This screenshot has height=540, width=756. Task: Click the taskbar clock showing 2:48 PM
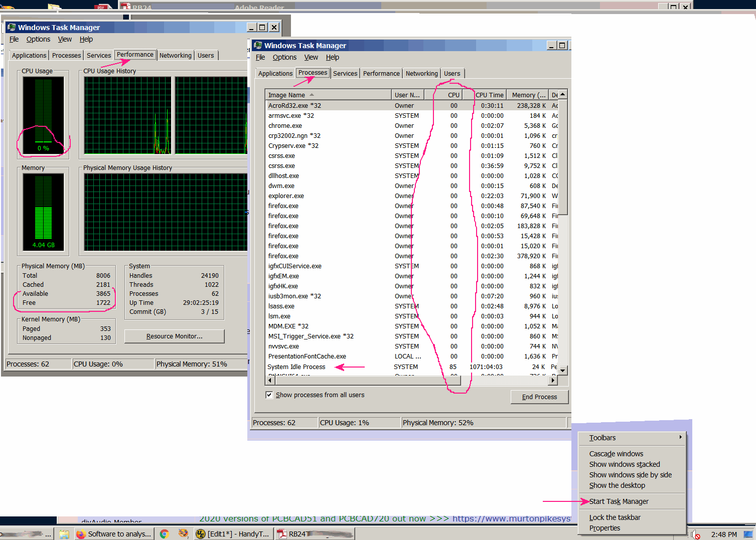(x=724, y=534)
